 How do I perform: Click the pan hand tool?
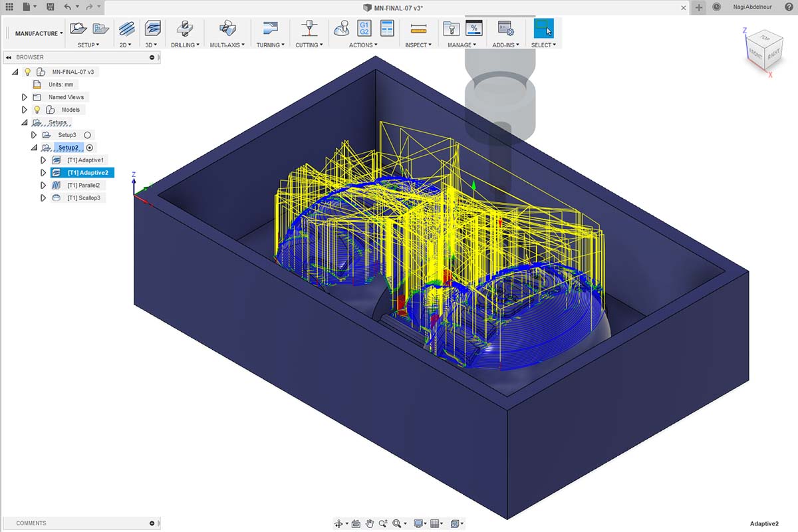pos(370,523)
